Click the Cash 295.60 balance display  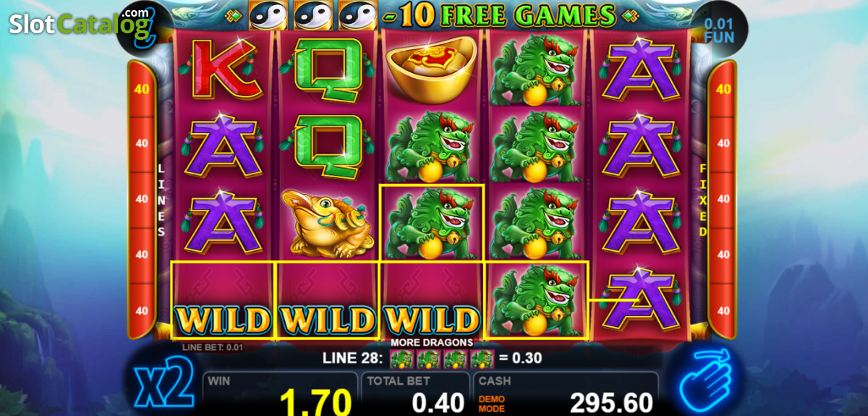566,393
